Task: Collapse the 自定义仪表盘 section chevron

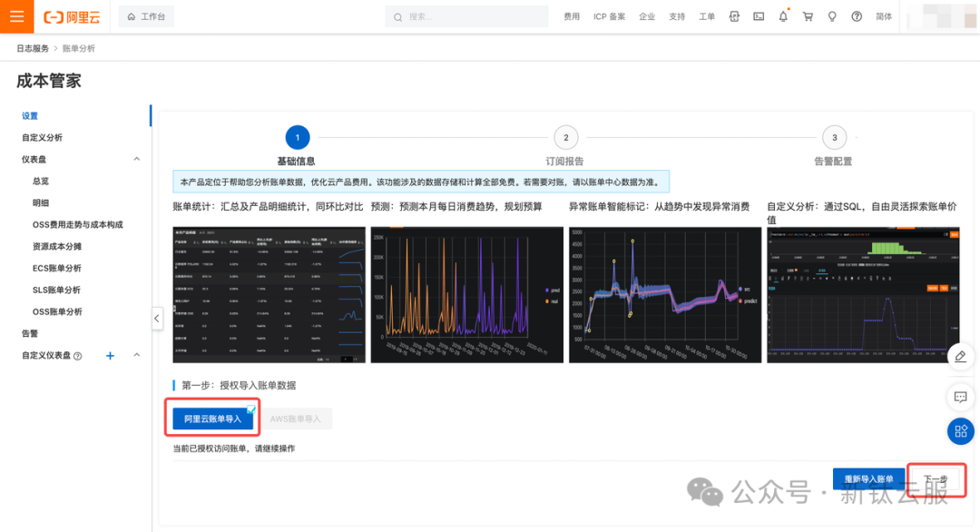Action: point(136,355)
